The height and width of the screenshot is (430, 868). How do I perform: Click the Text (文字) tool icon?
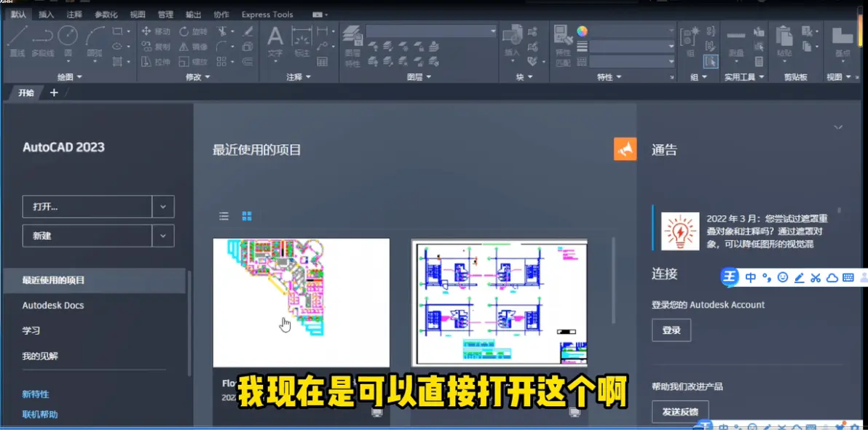[275, 36]
